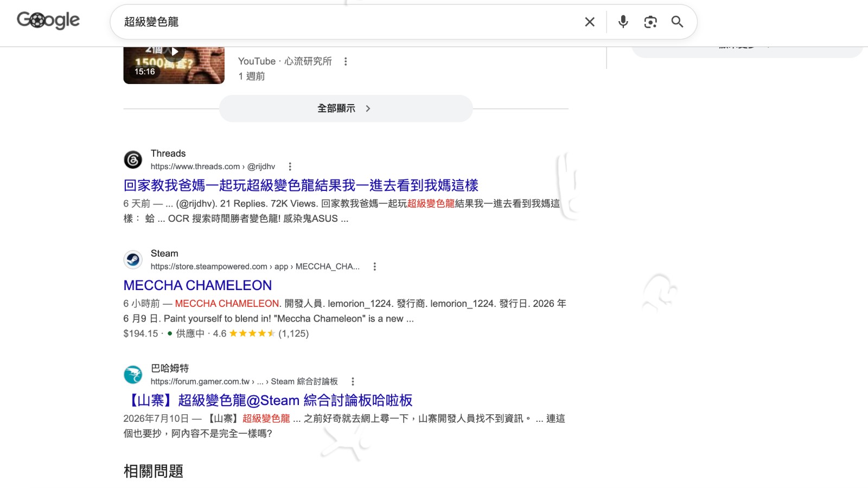Open more options for YouTube 心流研究所 result
This screenshot has height=488, width=868.
346,61
